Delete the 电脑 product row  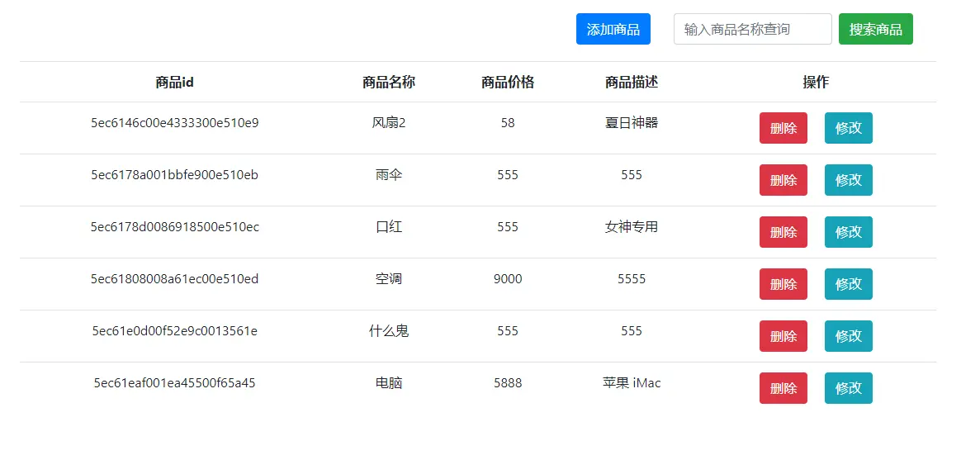click(x=784, y=388)
